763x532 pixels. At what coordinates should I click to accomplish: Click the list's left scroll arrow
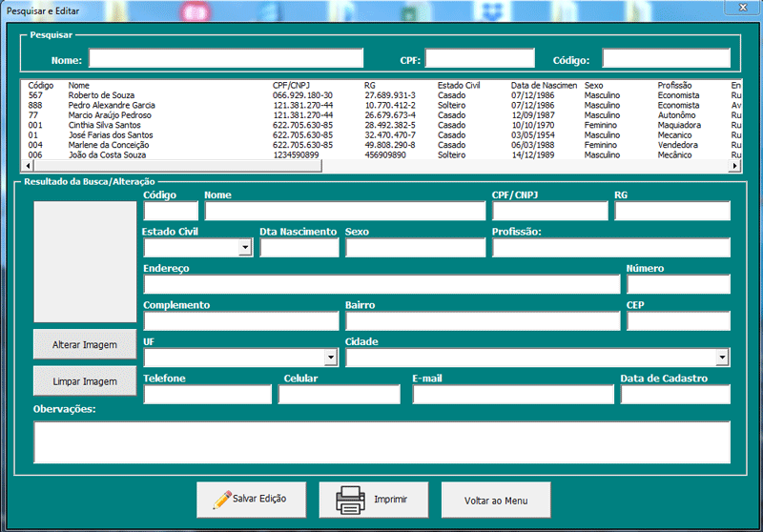point(28,166)
